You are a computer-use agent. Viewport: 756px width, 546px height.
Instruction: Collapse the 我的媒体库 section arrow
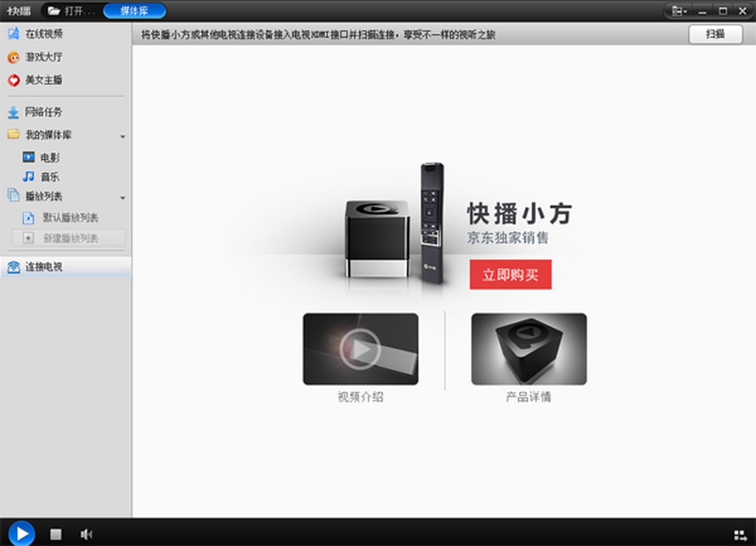[123, 136]
